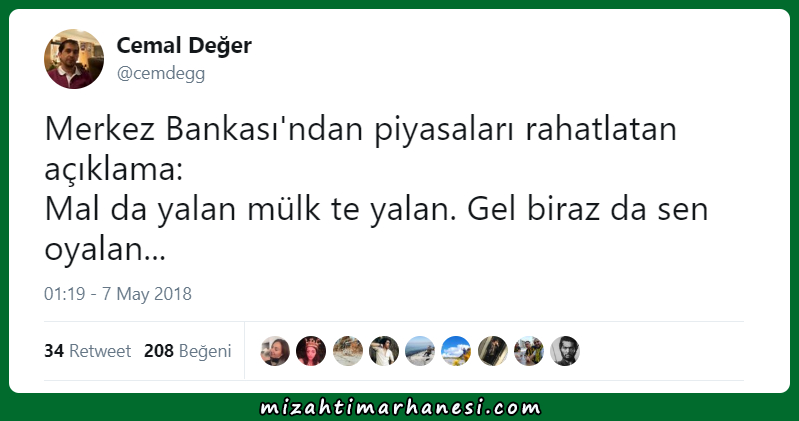Open the avatar with a person sitting on a rock
This screenshot has height=421, width=799.
(420, 351)
